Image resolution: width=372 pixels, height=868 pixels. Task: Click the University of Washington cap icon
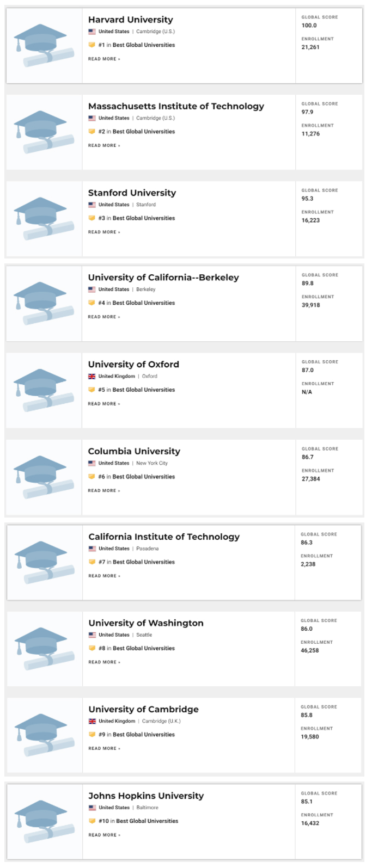[44, 649]
